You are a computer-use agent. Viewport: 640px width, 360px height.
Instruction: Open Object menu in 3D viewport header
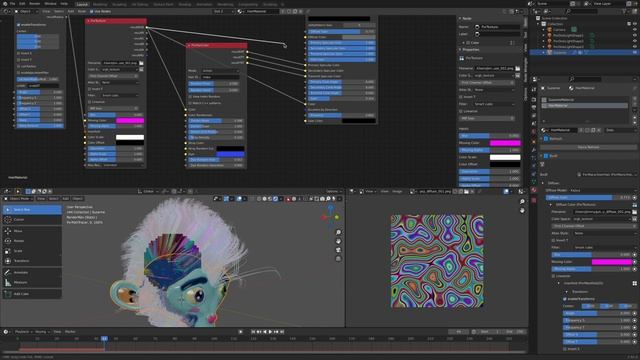pos(78,199)
